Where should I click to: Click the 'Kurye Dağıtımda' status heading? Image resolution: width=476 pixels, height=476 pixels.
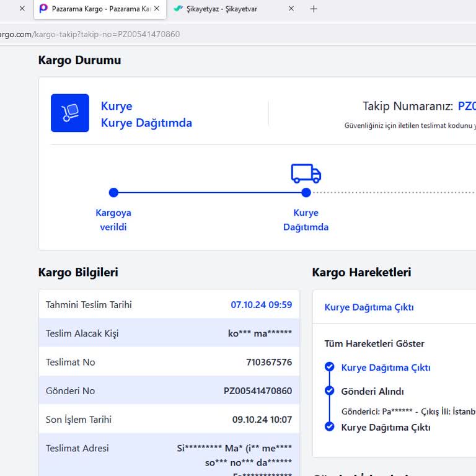click(x=146, y=123)
